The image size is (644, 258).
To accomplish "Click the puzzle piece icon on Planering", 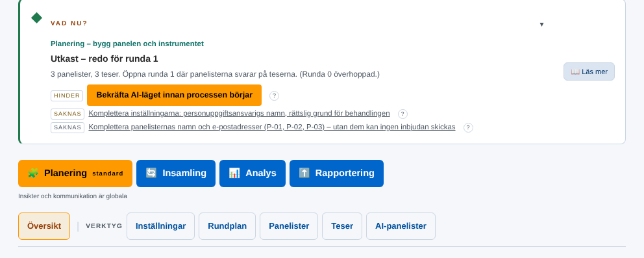I will point(33,174).
